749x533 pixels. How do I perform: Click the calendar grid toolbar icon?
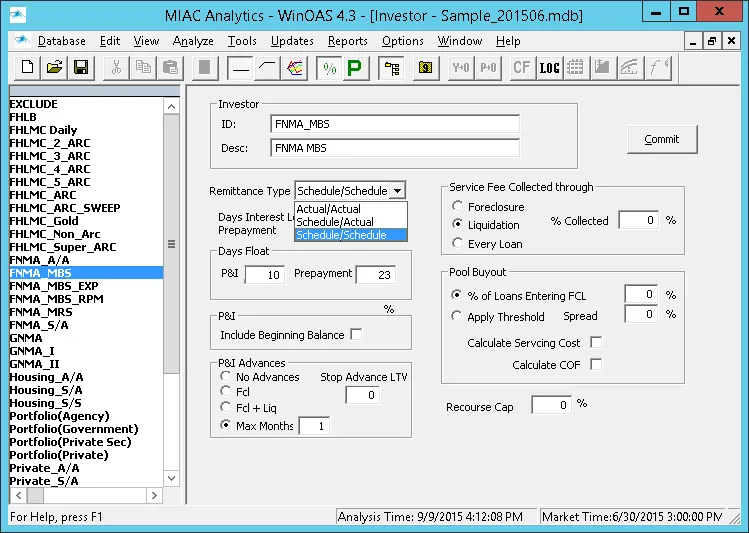click(x=576, y=68)
